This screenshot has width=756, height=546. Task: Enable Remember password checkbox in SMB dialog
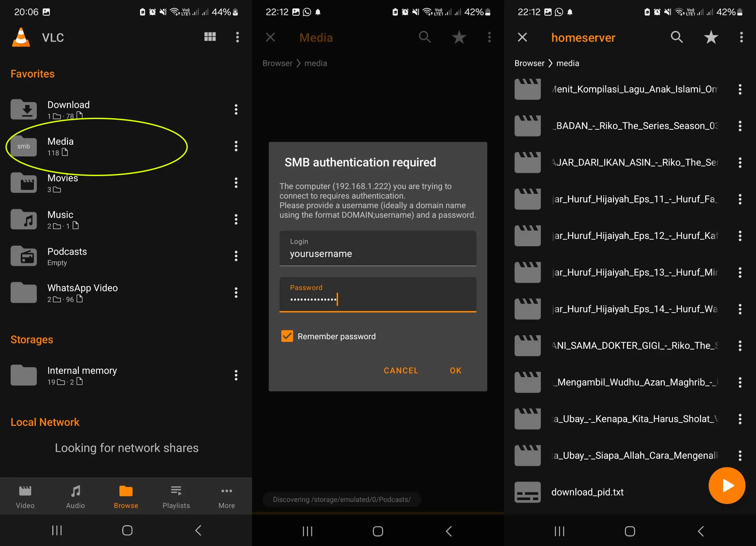(x=286, y=336)
